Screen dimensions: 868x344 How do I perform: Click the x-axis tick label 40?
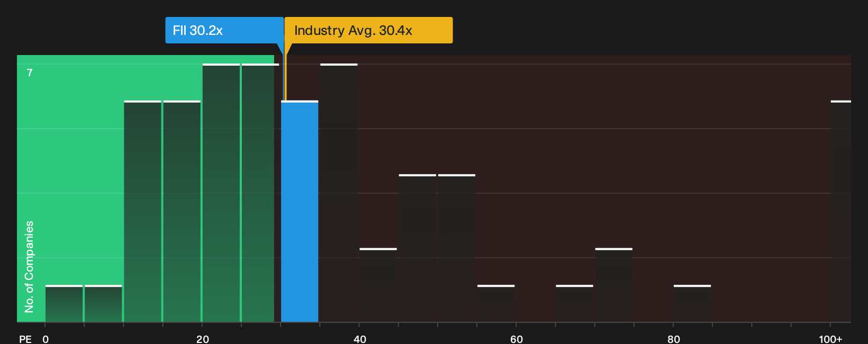[360, 339]
